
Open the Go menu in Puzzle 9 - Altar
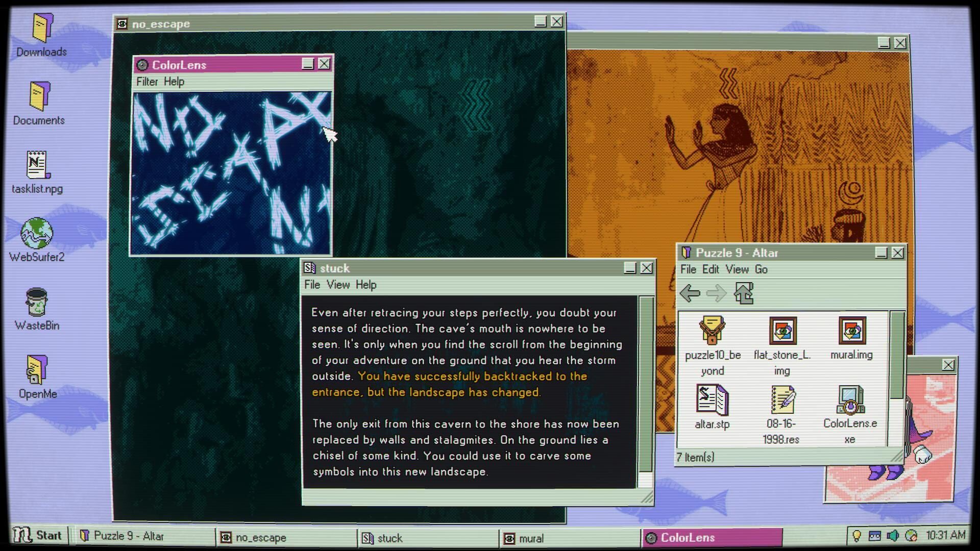pos(761,269)
